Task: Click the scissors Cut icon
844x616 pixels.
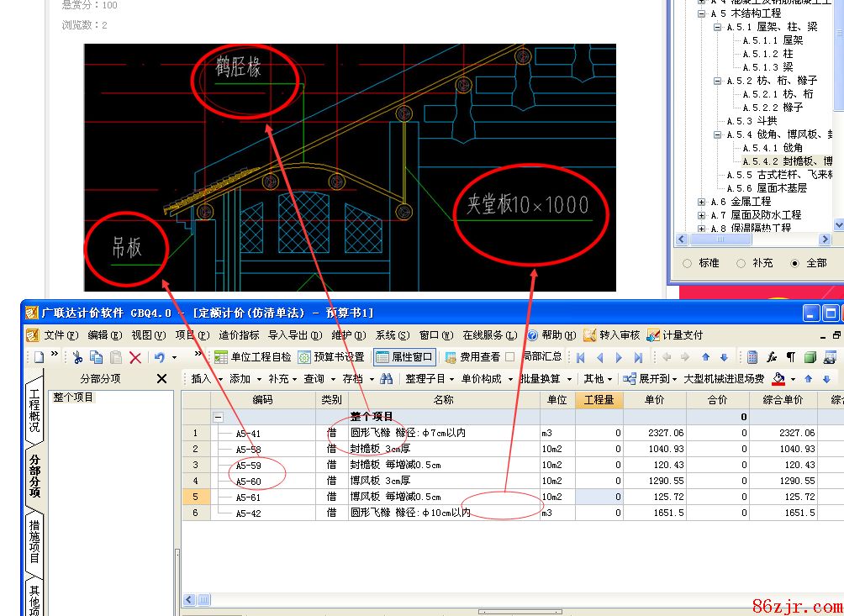Action: pos(78,357)
